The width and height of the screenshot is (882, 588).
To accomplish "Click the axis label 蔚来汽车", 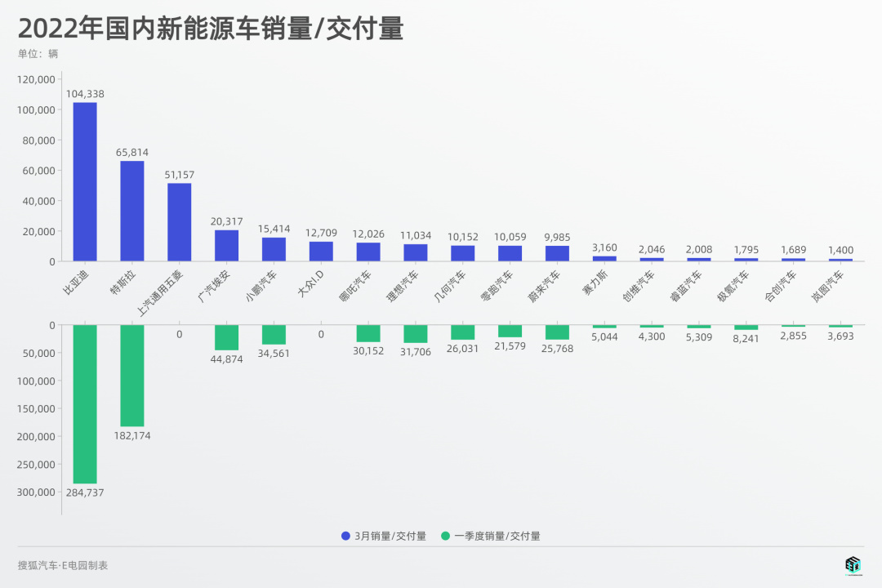I will pyautogui.click(x=545, y=287).
